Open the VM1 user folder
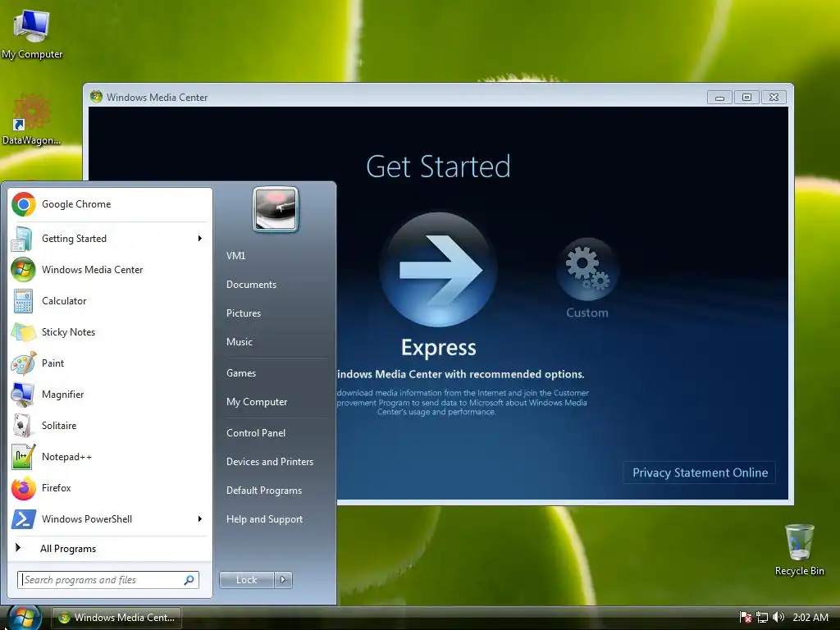840x630 pixels. tap(235, 256)
